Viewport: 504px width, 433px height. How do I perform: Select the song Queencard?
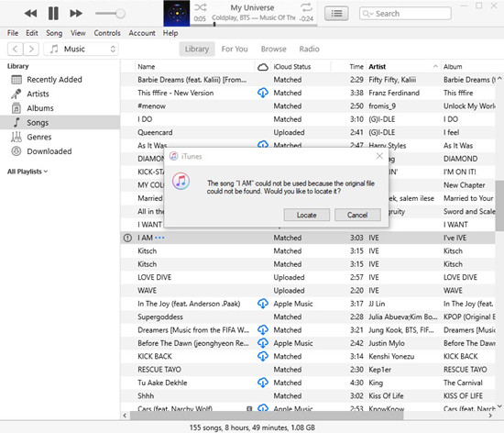click(x=308, y=132)
